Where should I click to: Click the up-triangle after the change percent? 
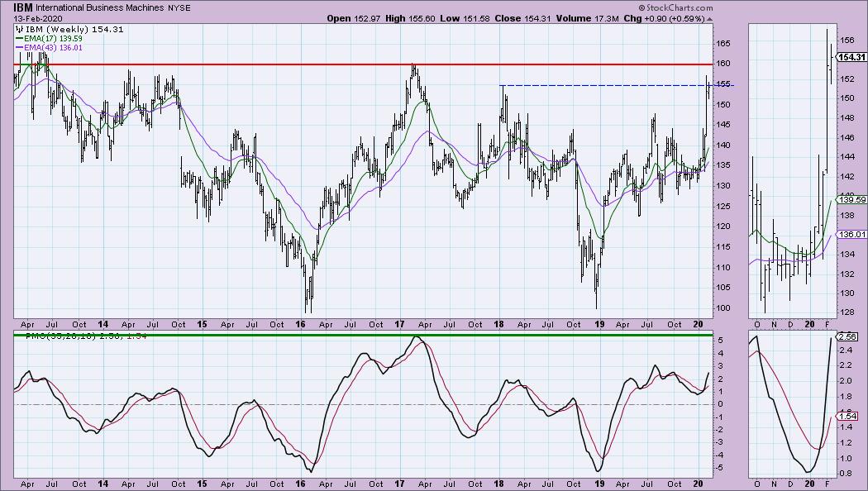[709, 19]
